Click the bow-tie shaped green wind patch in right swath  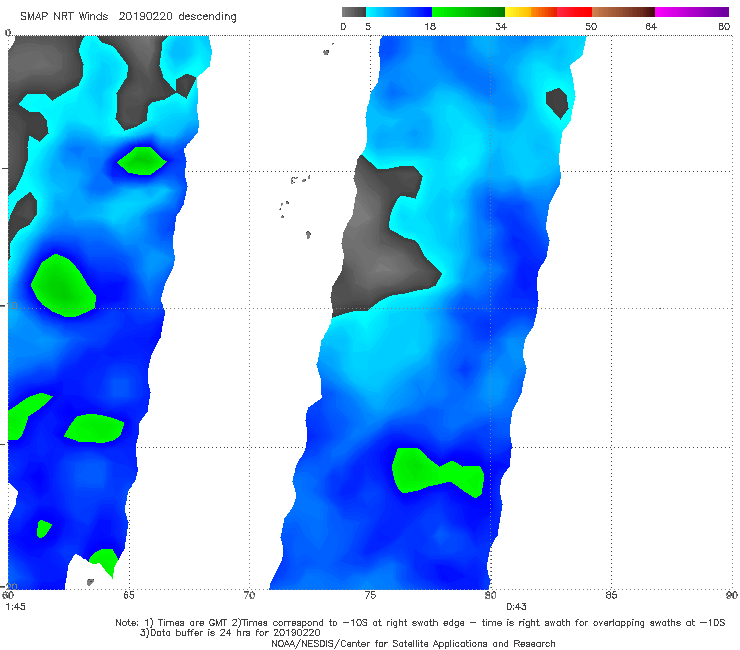[x=437, y=472]
